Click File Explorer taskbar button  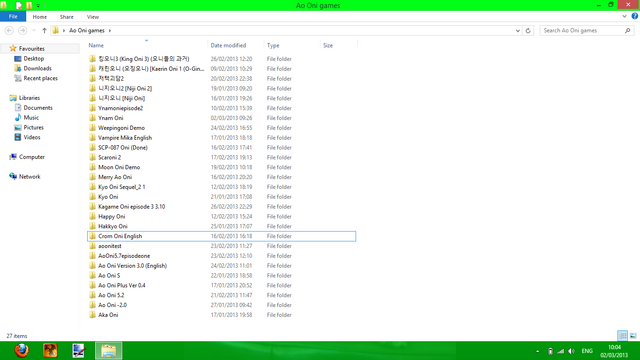[x=108, y=350]
